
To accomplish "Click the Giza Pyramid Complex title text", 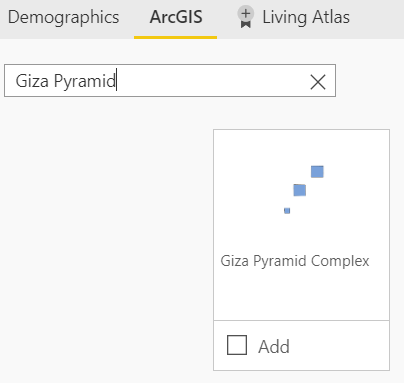I will tap(295, 261).
